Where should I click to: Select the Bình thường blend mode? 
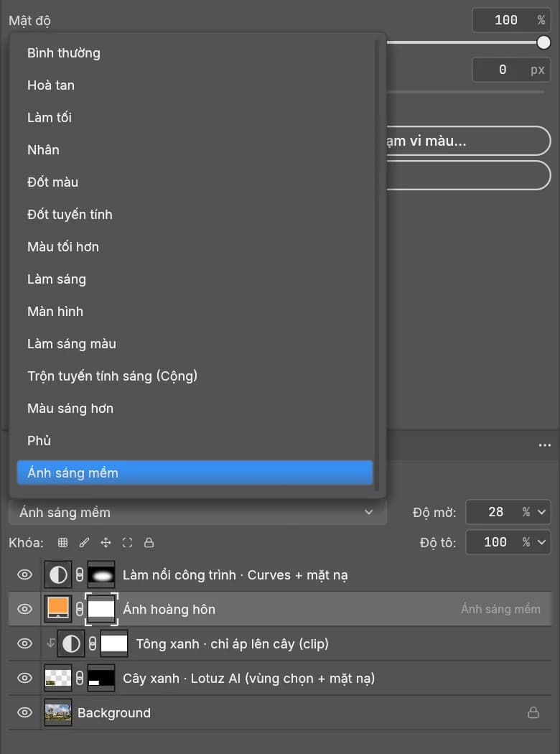[195, 53]
